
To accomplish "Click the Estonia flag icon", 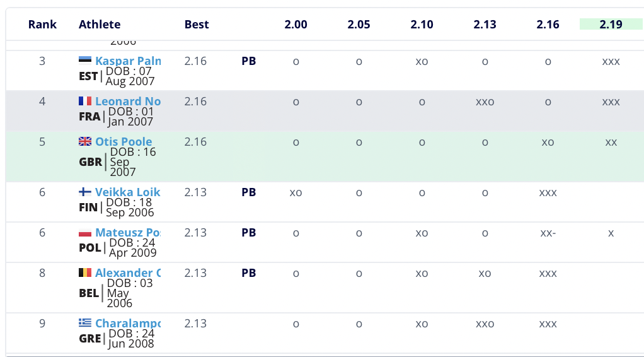I will tap(85, 61).
